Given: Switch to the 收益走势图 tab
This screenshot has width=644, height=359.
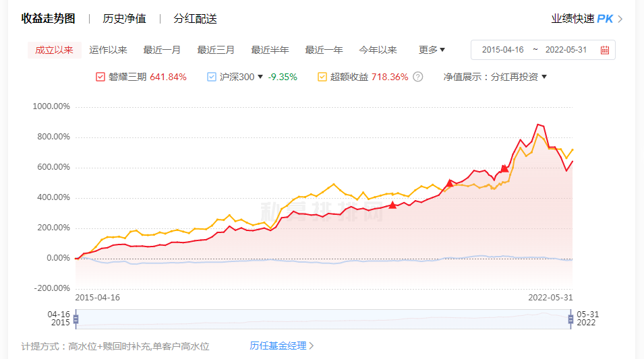Looking at the screenshot, I should tap(48, 19).
